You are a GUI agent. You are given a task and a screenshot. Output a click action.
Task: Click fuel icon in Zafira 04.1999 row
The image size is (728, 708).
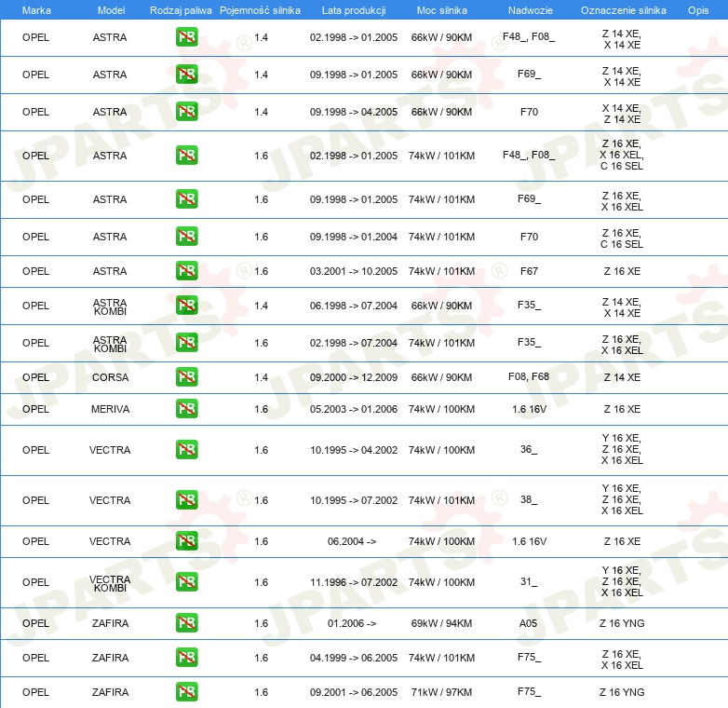pyautogui.click(x=186, y=658)
